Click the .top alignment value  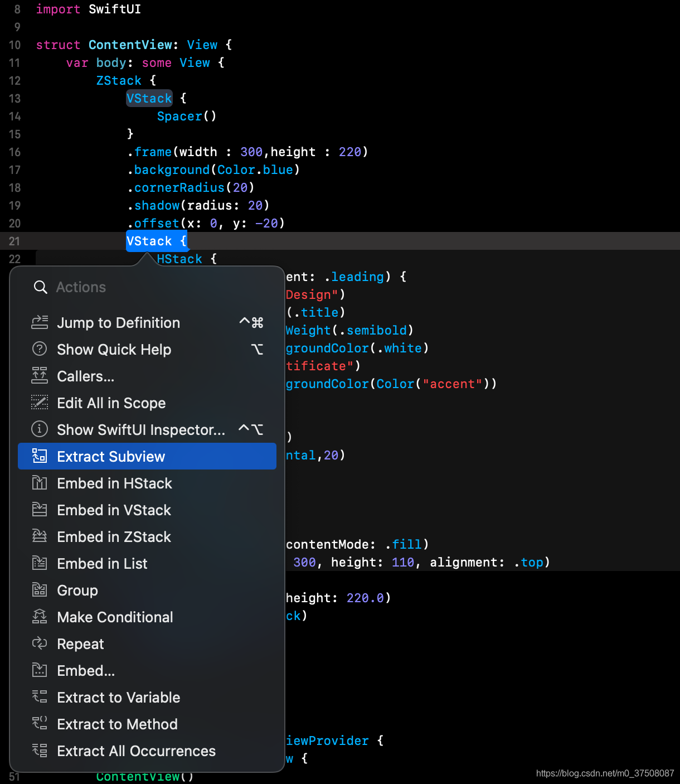click(x=528, y=562)
